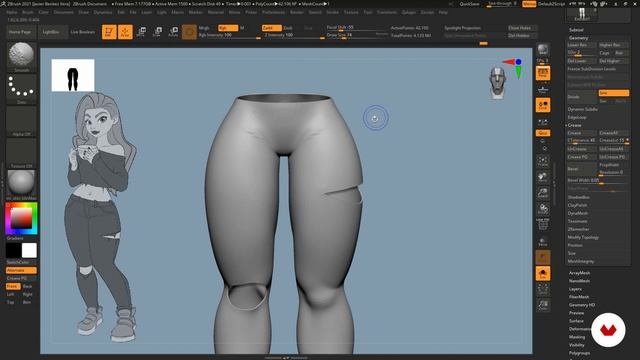Expand the ZRemesher subsection
The width and height of the screenshot is (640, 360).
coord(578,229)
